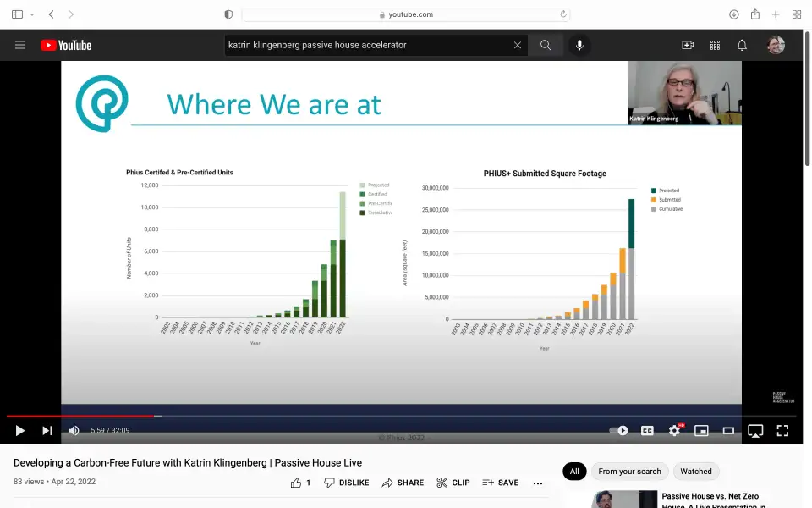The height and width of the screenshot is (508, 812).
Task: Skip to the next video
Action: tap(47, 430)
